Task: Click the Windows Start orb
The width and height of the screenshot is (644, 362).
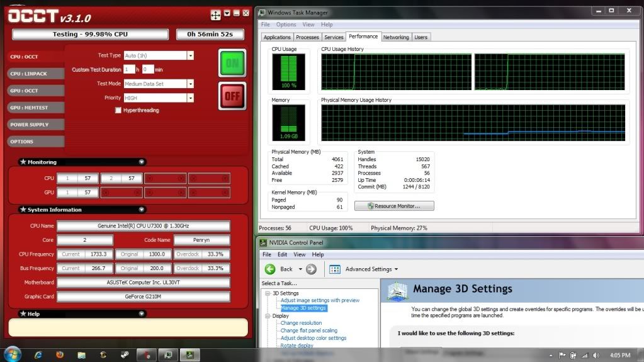Action: pyautogui.click(x=13, y=354)
